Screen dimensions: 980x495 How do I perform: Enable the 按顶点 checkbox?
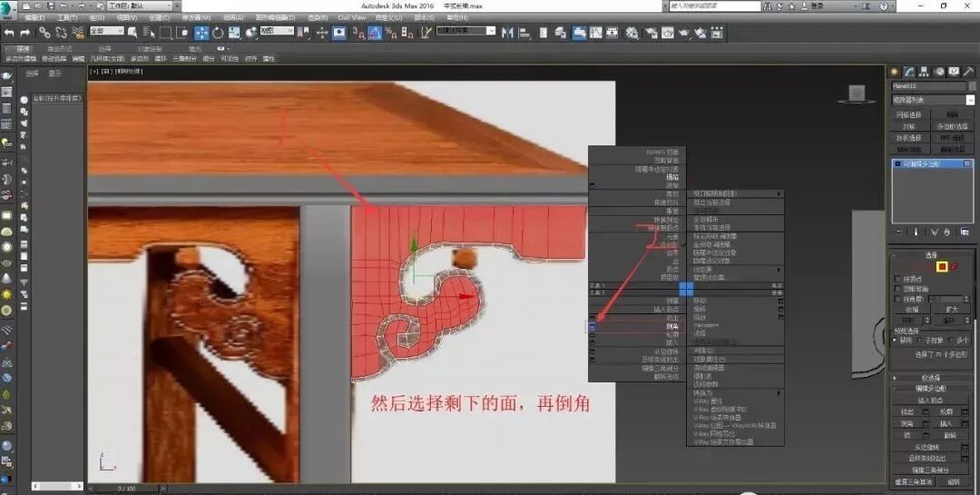click(x=898, y=279)
